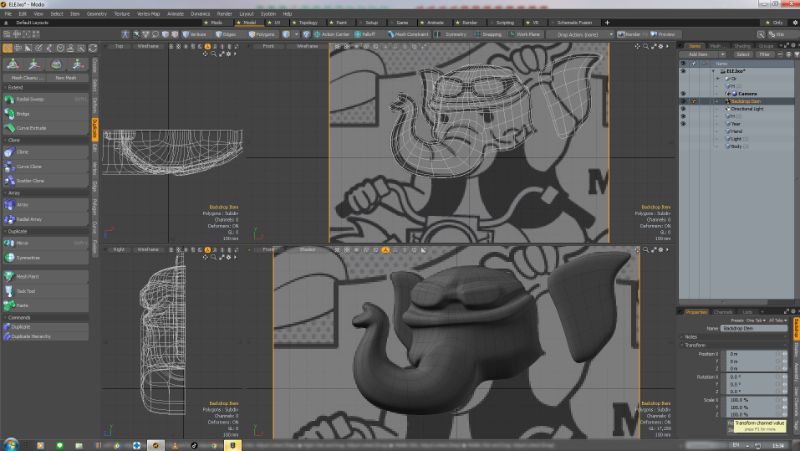
Task: Activate the Radial Array tool
Action: pos(45,219)
